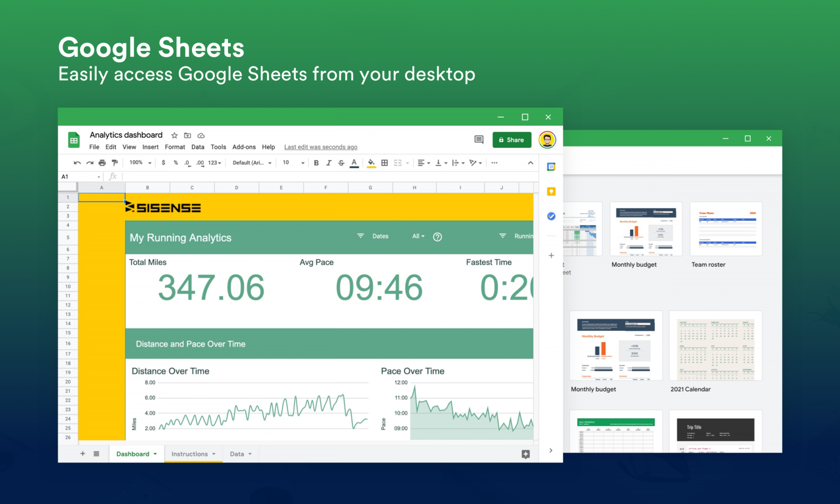Open the text color picker

[354, 163]
